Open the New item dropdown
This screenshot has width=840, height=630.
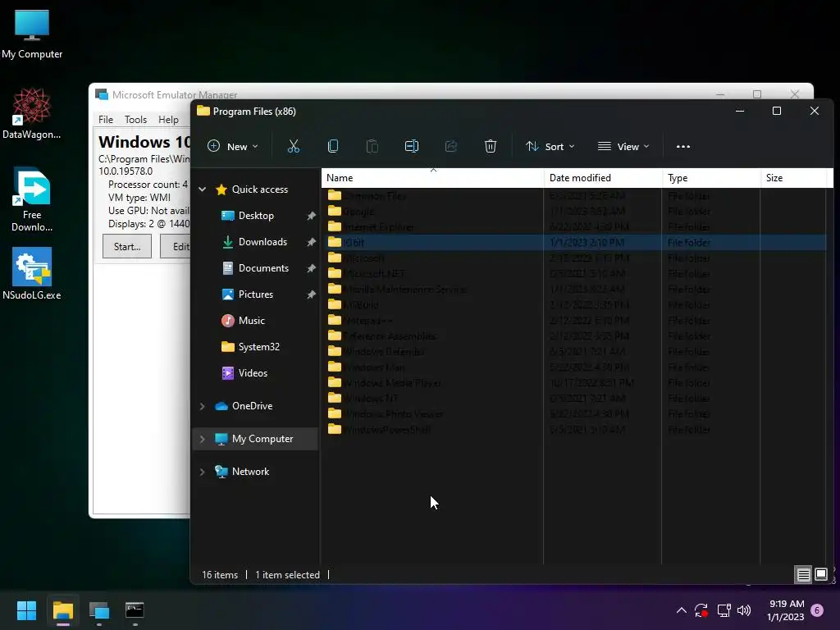click(232, 146)
